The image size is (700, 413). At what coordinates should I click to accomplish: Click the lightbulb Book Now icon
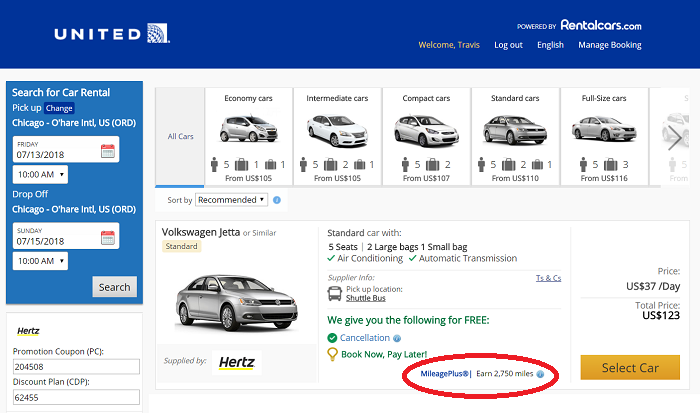(333, 354)
